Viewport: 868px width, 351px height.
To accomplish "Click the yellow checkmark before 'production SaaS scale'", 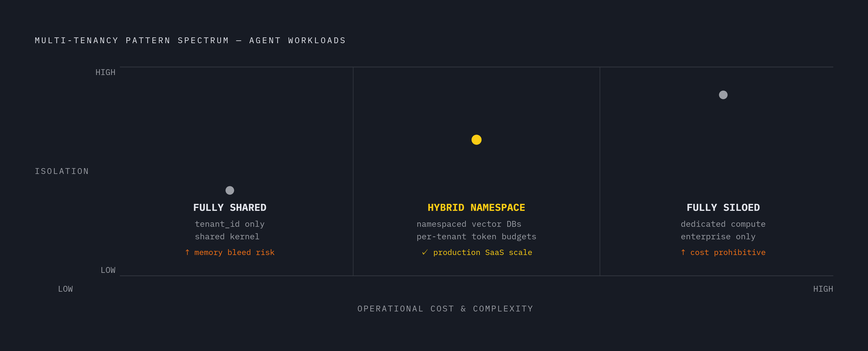I will click(425, 252).
